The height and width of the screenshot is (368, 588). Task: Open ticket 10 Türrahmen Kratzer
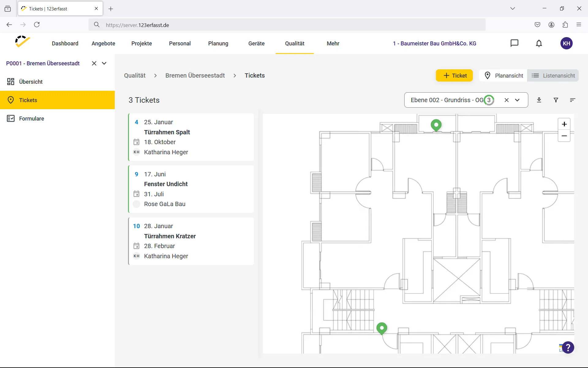(x=191, y=241)
